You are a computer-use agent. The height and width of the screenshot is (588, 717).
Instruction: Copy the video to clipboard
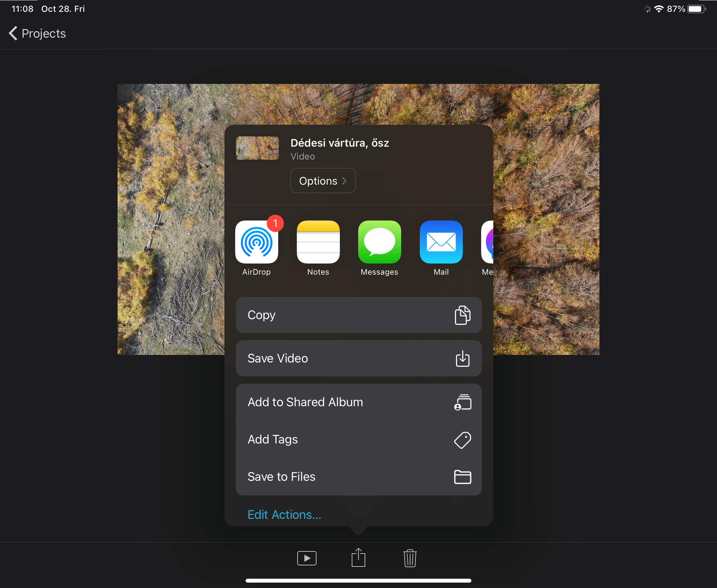tap(358, 315)
